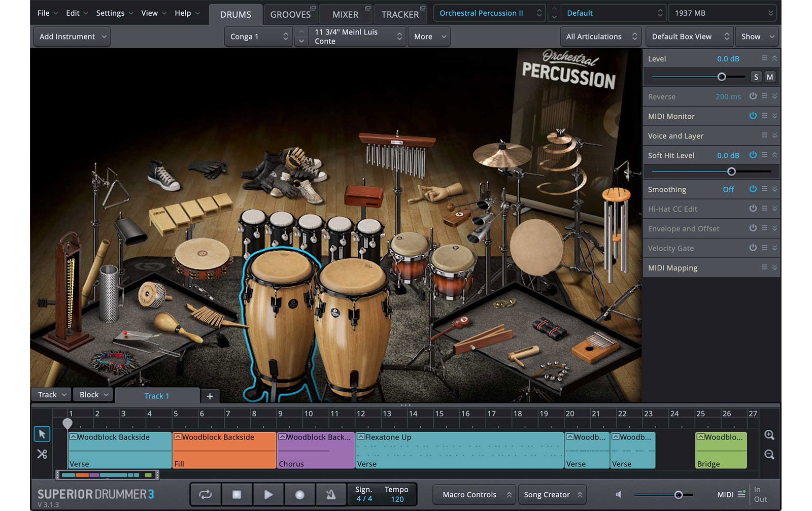Select the orange Woodblock Backside Fill block
812x511 pixels.
(x=224, y=450)
